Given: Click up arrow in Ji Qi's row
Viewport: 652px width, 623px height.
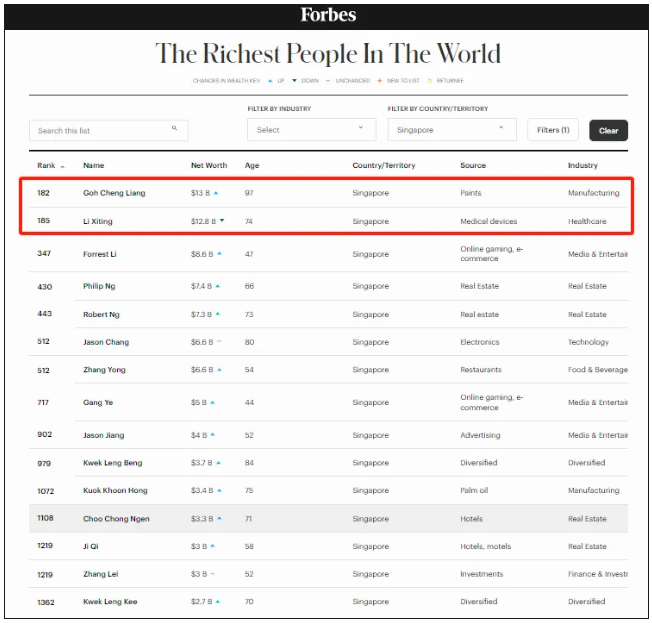Looking at the screenshot, I should (x=212, y=546).
